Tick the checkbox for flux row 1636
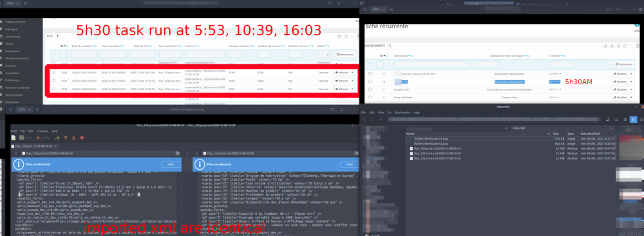The width and height of the screenshot is (644, 236). pos(54,72)
